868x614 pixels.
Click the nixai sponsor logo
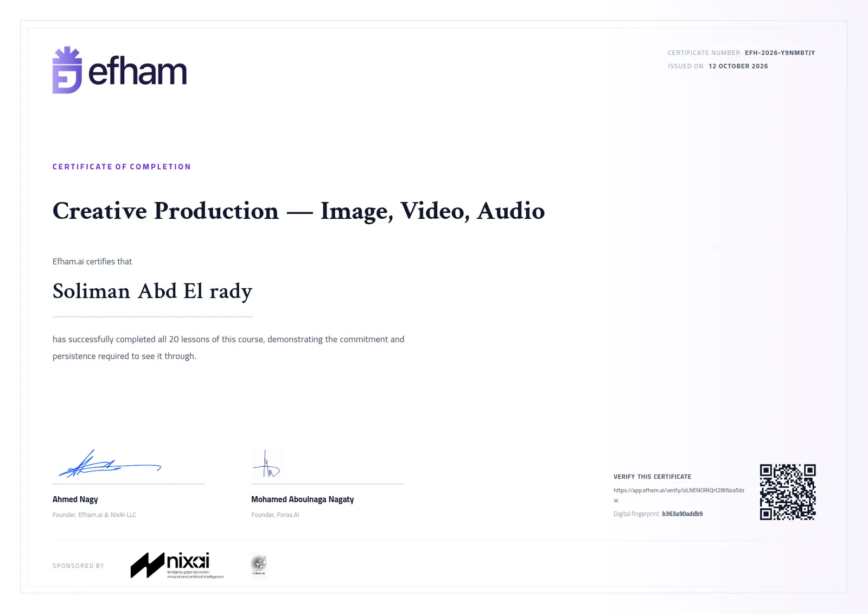177,565
